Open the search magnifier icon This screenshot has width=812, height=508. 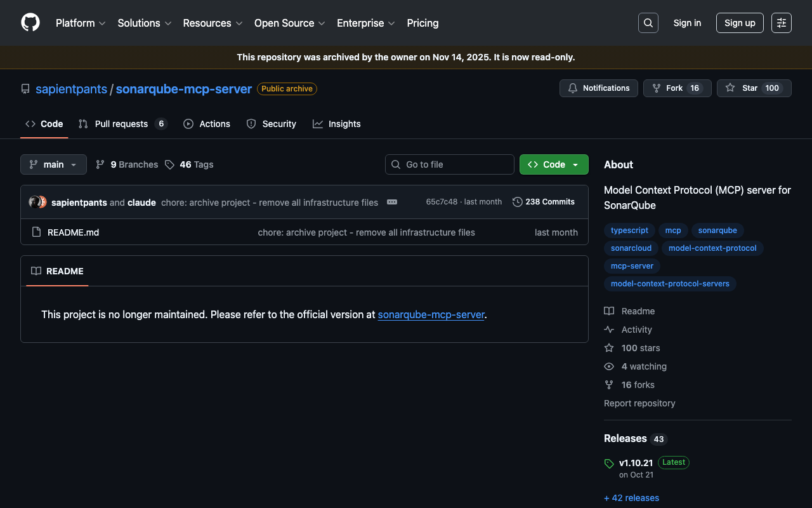(648, 23)
